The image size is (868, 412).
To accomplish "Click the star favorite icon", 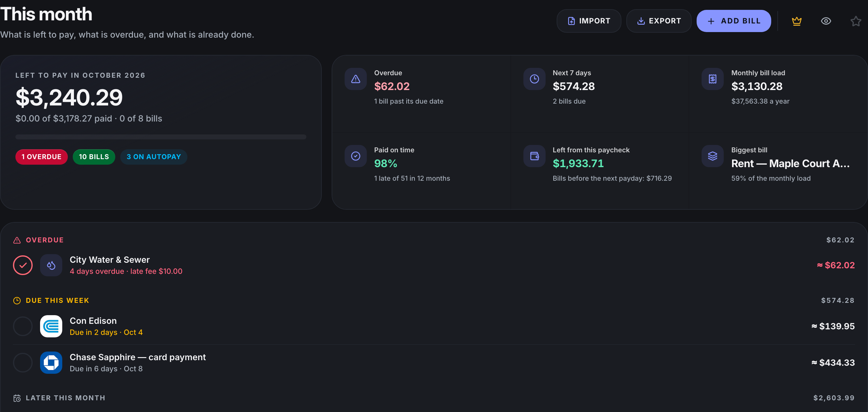I will [x=856, y=21].
